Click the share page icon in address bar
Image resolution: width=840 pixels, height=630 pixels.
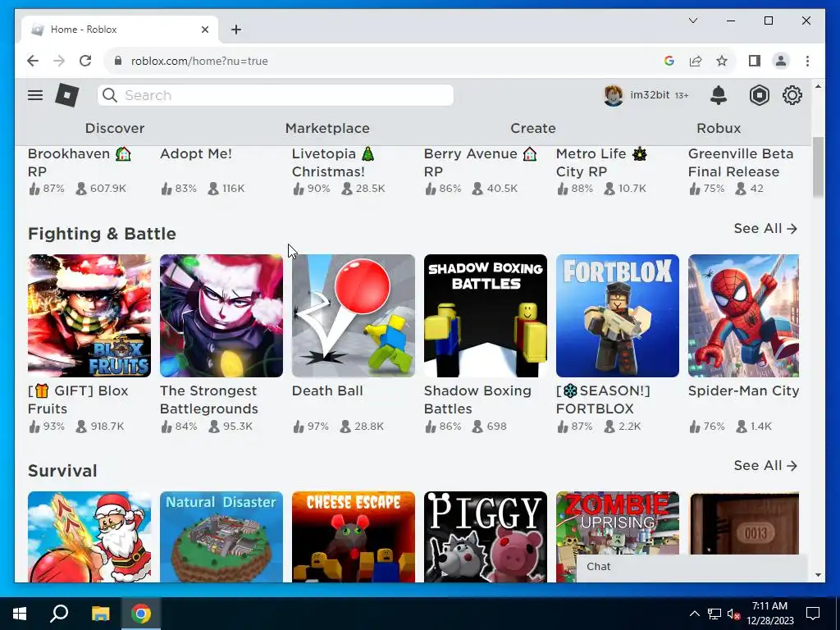pyautogui.click(x=696, y=61)
